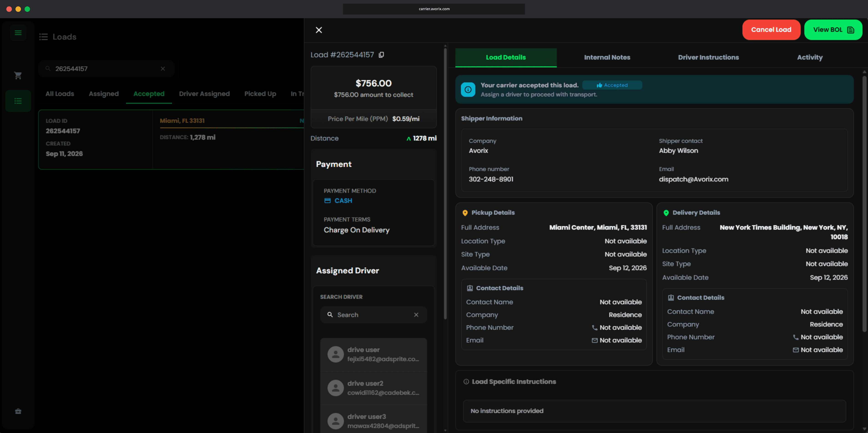Focus the Search Driver input
This screenshot has width=868, height=433.
click(373, 315)
